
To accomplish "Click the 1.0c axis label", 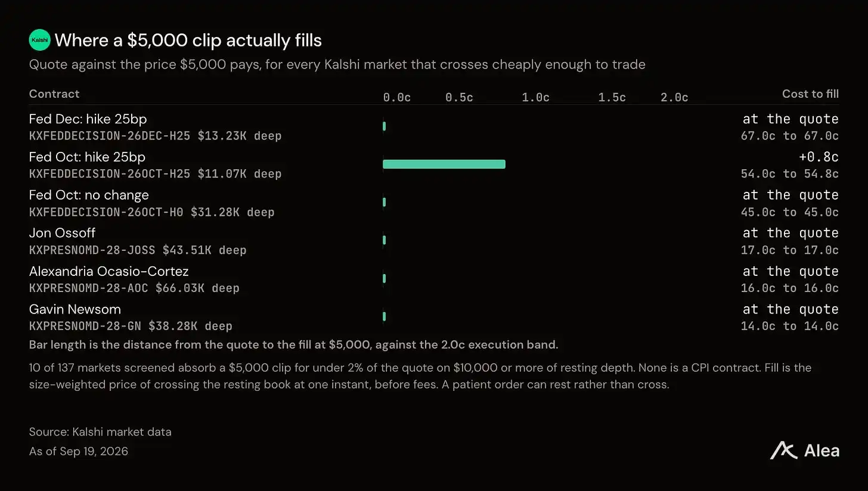I will click(535, 97).
